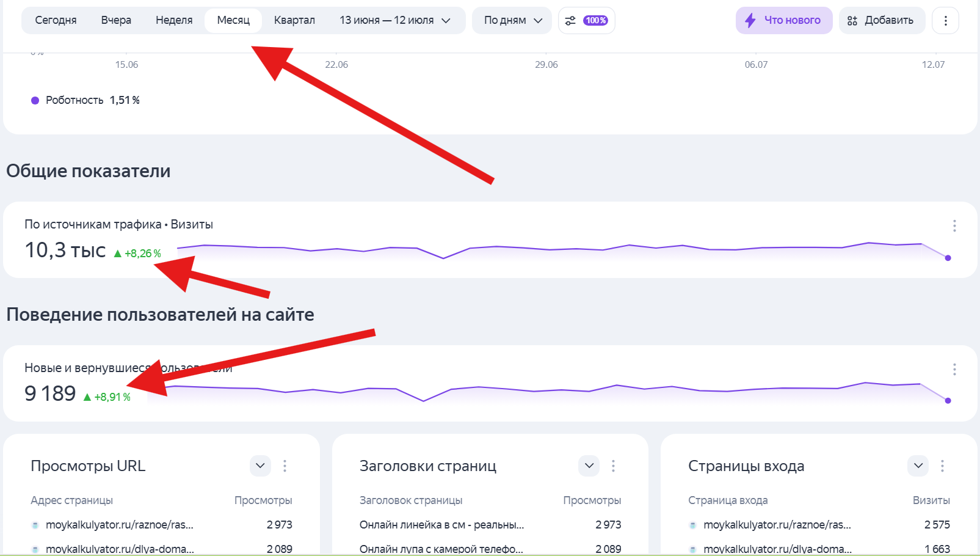This screenshot has width=980, height=556.
Task: Open the three-dot menu of Страницы входа card
Action: tap(942, 466)
